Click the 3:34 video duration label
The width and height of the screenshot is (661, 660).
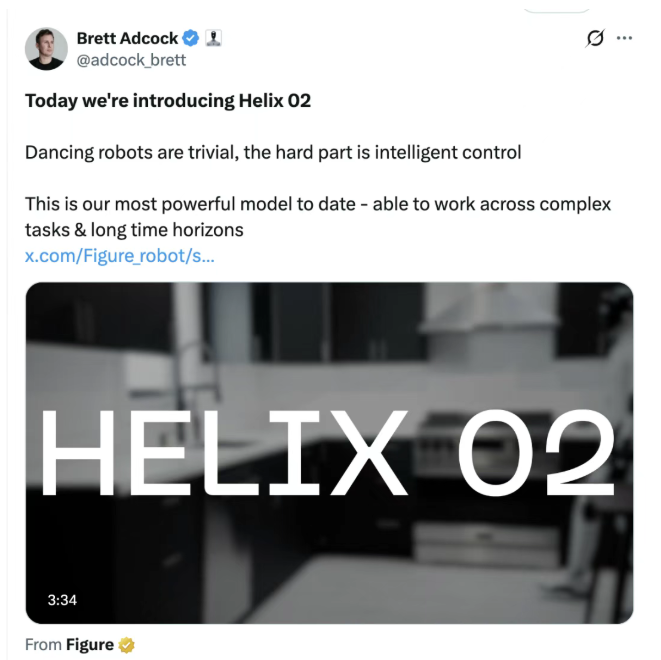[x=62, y=600]
